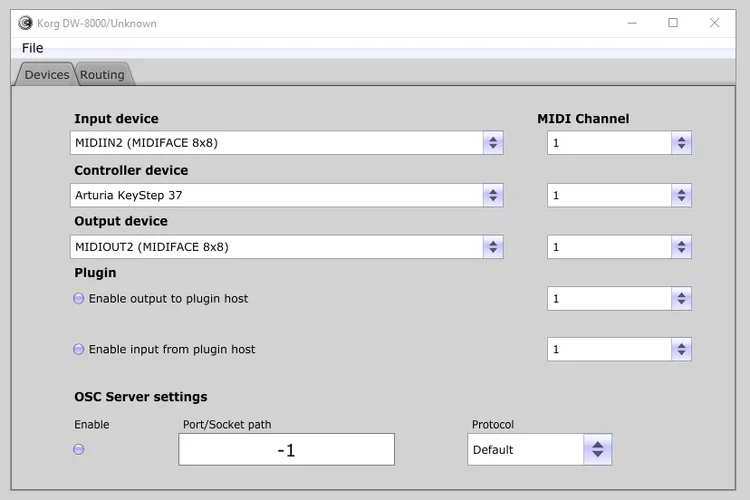Click the Protocol dropdown arrow button

click(597, 449)
